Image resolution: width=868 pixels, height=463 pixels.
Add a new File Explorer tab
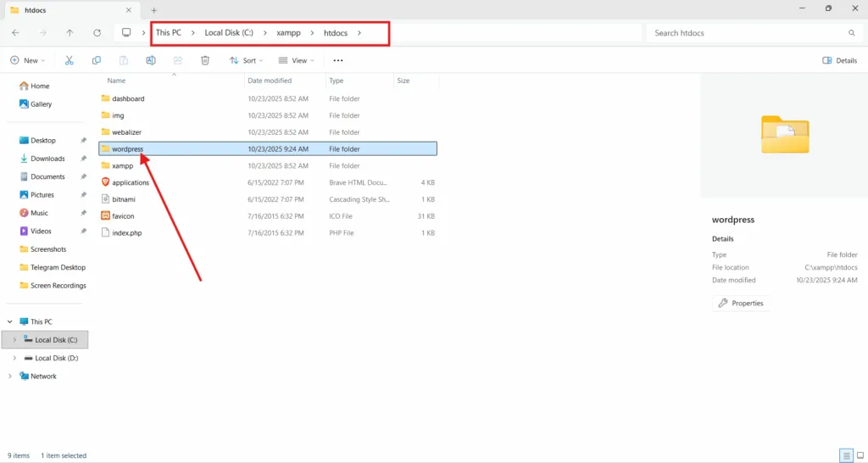[x=154, y=10]
